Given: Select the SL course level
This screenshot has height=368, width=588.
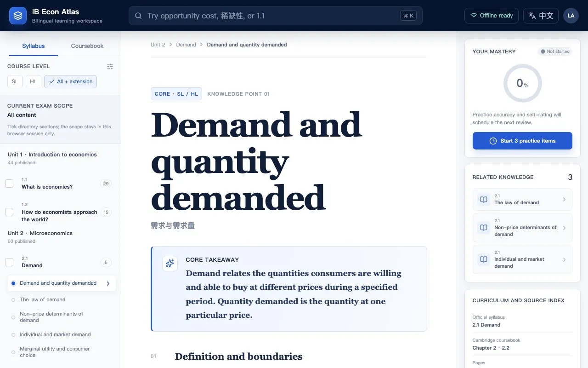Looking at the screenshot, I should click(x=15, y=81).
